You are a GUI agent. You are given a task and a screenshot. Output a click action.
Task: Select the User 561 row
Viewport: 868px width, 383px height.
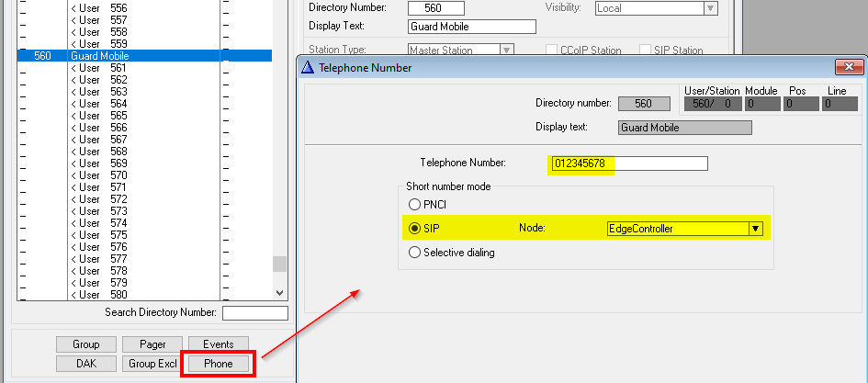click(144, 68)
